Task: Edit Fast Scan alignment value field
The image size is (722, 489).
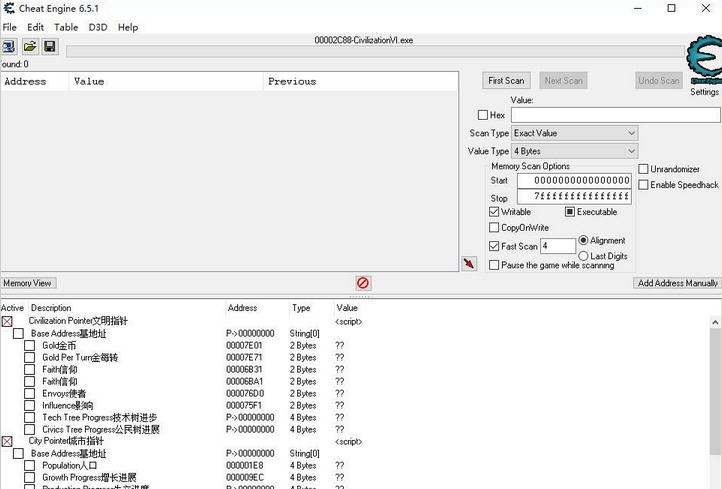Action: [558, 246]
